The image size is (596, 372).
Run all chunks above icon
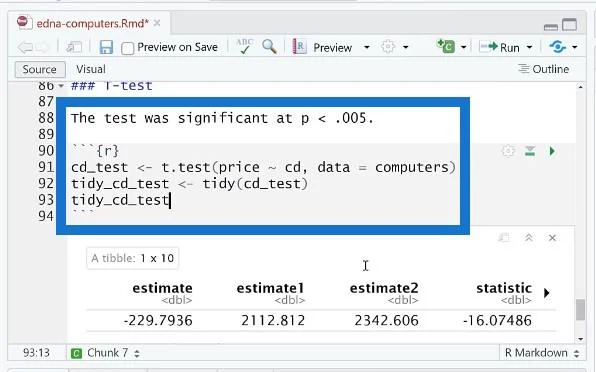pos(530,151)
